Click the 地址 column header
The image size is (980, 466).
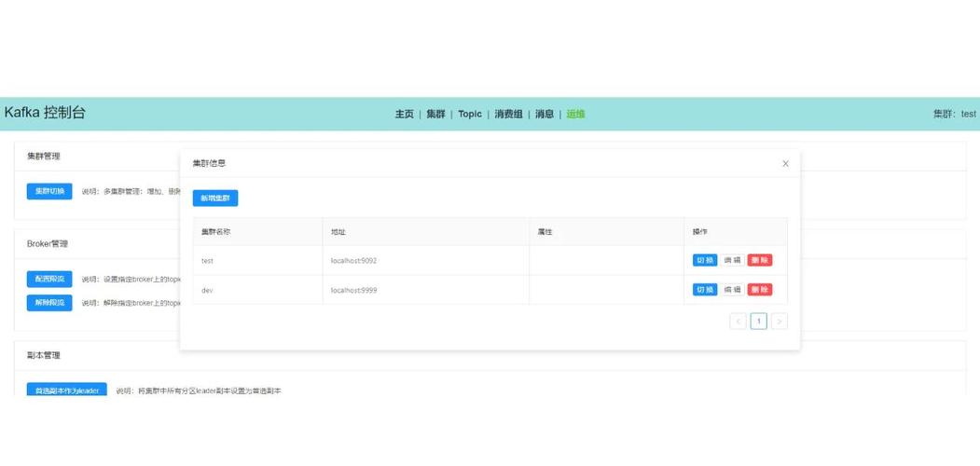click(x=425, y=232)
